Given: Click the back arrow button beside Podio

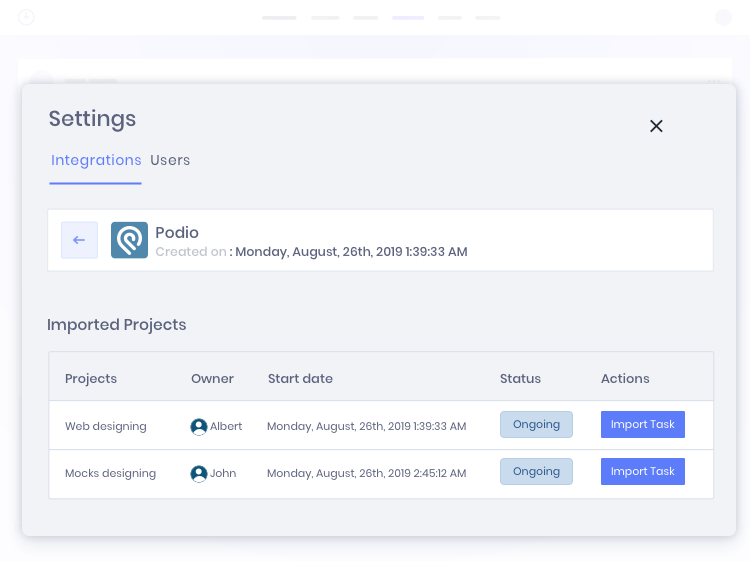Looking at the screenshot, I should (x=79, y=240).
